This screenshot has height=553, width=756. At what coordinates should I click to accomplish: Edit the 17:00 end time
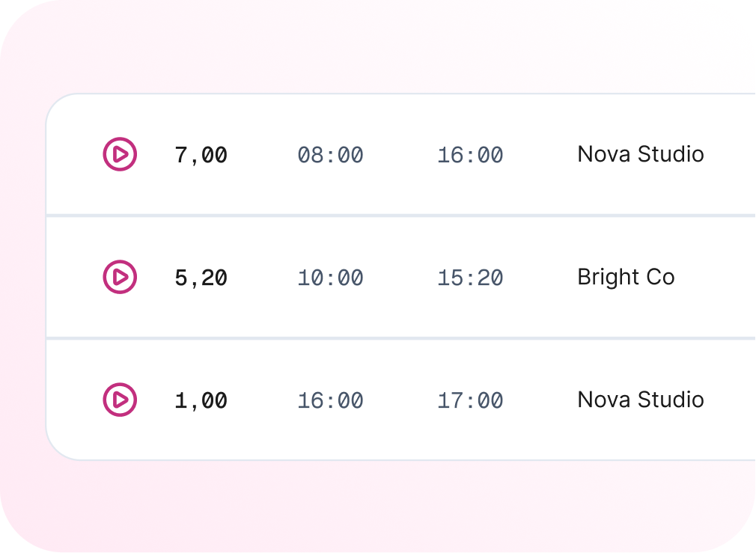pos(470,400)
